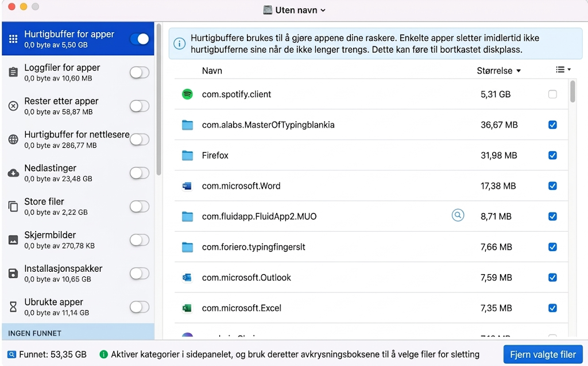The height and width of the screenshot is (366, 588).
Task: Select the Skjermbilder category
Action: (x=78, y=240)
